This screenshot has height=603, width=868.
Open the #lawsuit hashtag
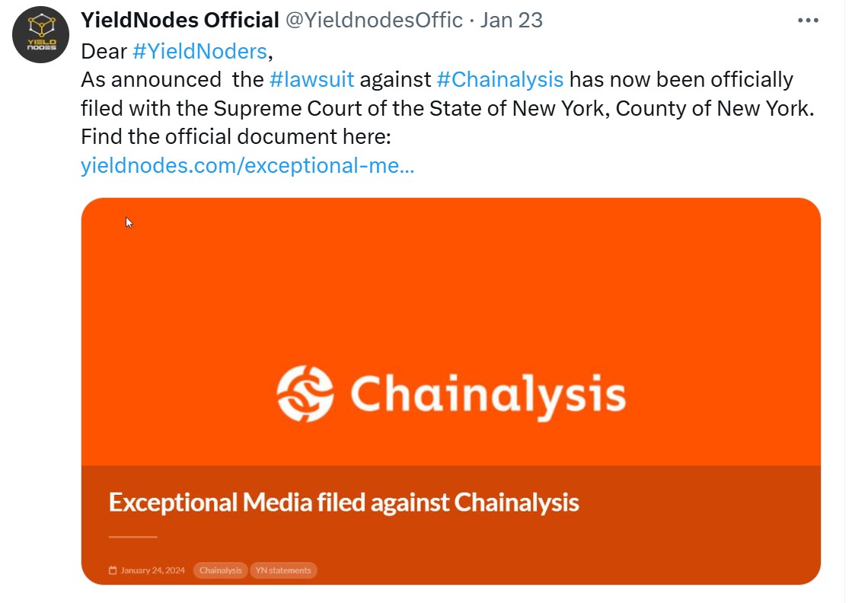(x=312, y=79)
